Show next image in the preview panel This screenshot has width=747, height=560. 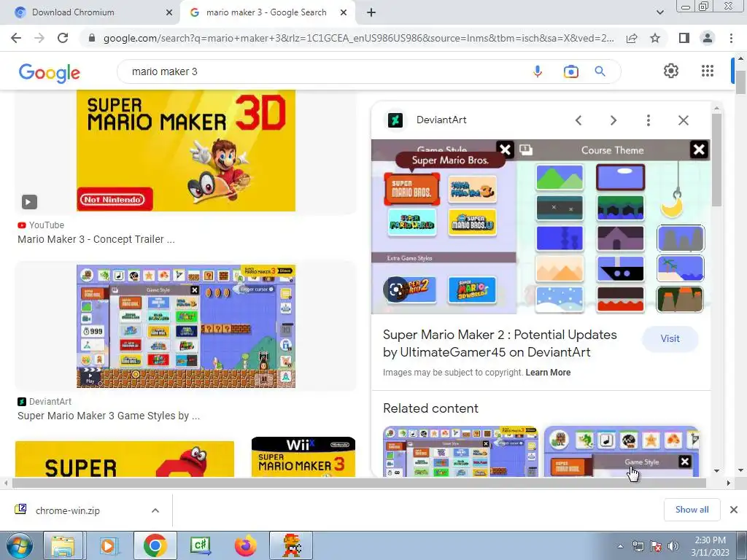(x=613, y=120)
